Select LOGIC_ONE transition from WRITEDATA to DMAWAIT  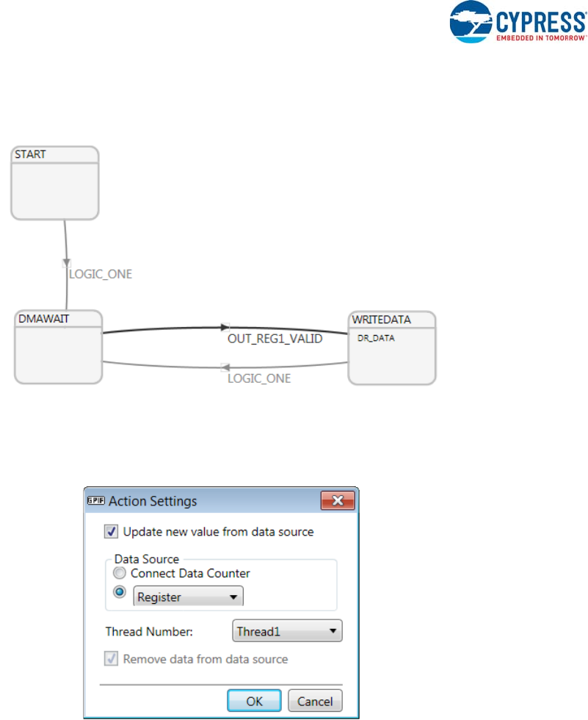coord(259,378)
